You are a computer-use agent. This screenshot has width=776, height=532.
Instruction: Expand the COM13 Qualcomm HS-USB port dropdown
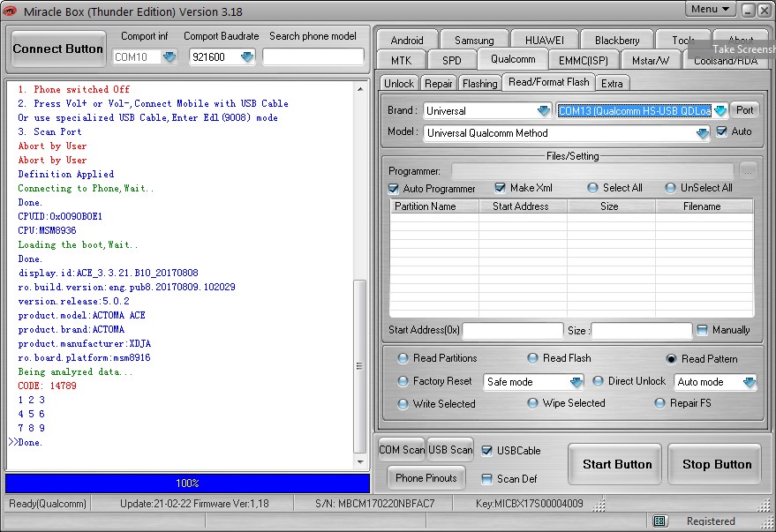pos(720,111)
